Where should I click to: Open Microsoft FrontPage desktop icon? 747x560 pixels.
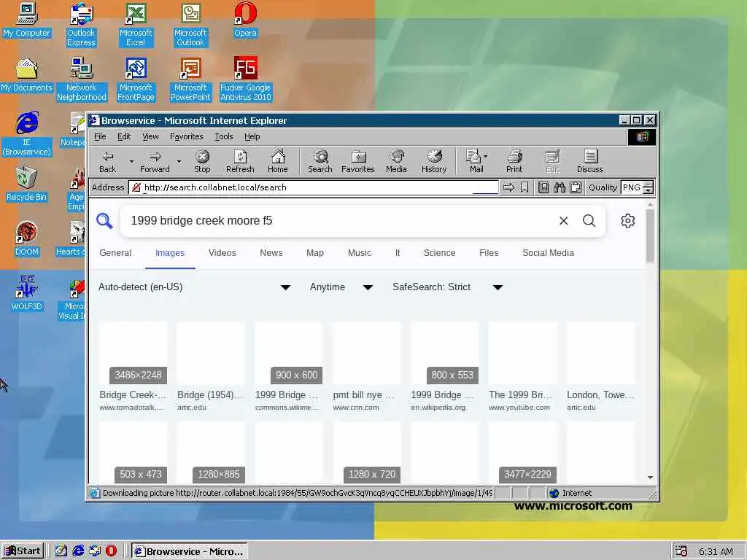(x=136, y=79)
